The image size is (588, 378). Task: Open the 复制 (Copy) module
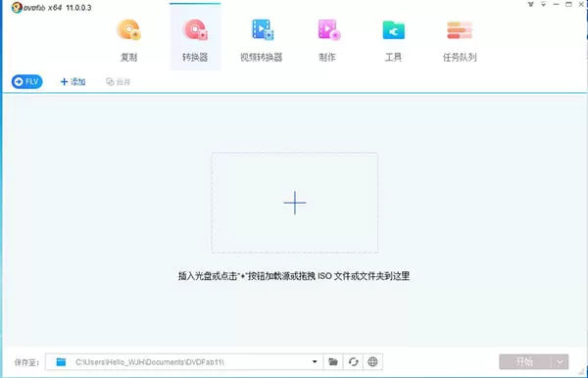128,40
